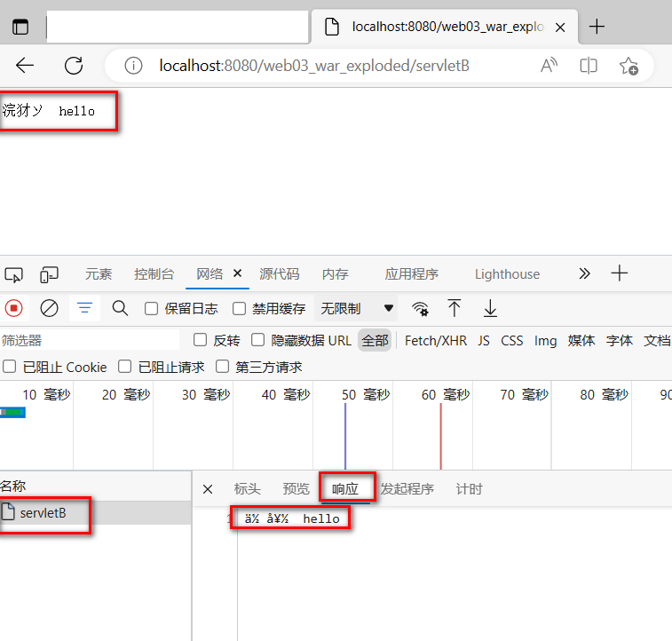Tick 已阻止请求 checkbox
Screen dimensions: 672x641
(124, 367)
